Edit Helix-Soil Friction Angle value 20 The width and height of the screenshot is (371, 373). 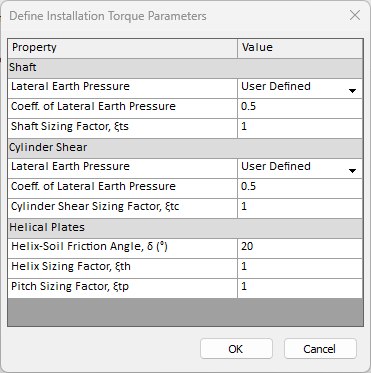click(x=300, y=248)
